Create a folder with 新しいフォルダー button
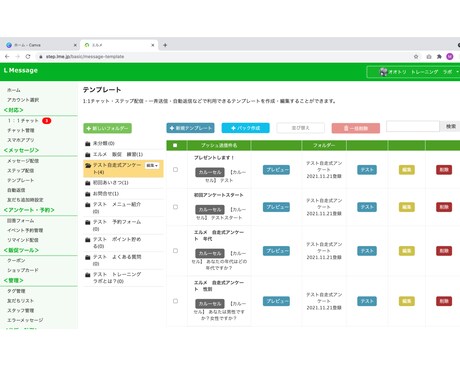This screenshot has height=380, width=460. (107, 128)
